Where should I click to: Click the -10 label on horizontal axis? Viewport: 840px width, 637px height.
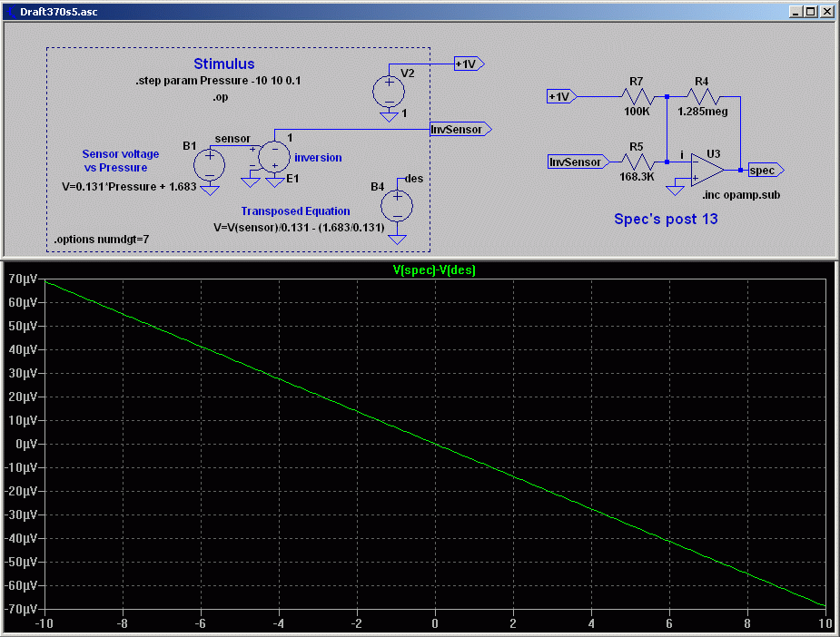[x=44, y=623]
